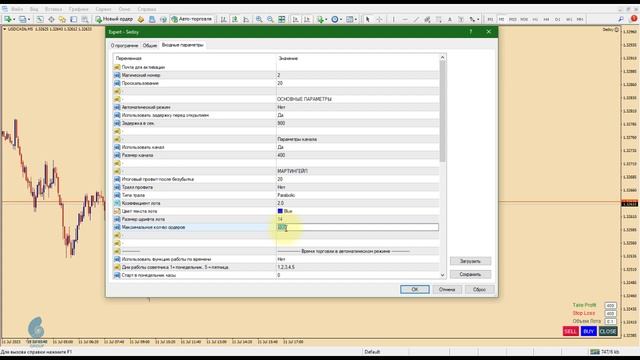Switch to the Входные параметры tab

[x=182, y=45]
